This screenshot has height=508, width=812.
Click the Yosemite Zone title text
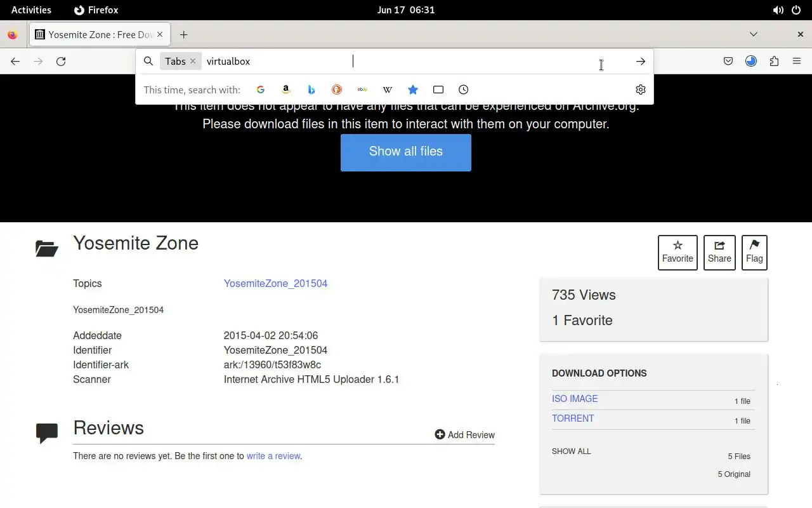pyautogui.click(x=136, y=243)
